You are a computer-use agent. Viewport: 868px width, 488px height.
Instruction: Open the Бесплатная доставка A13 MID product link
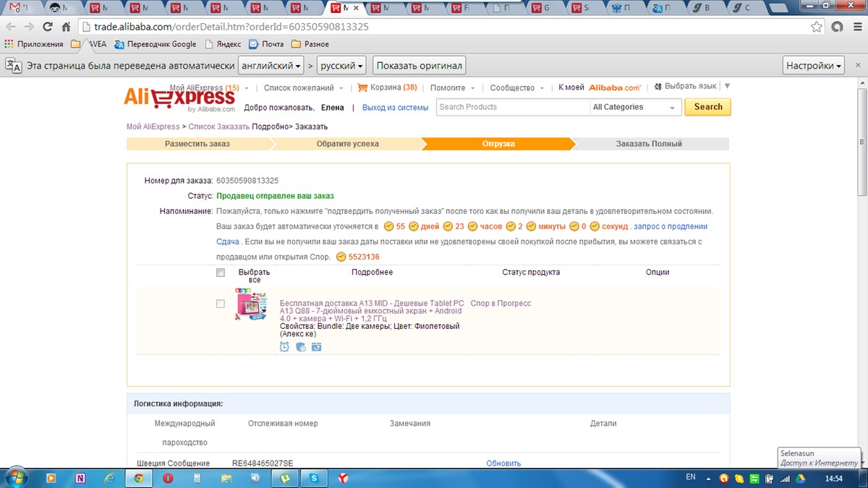372,311
